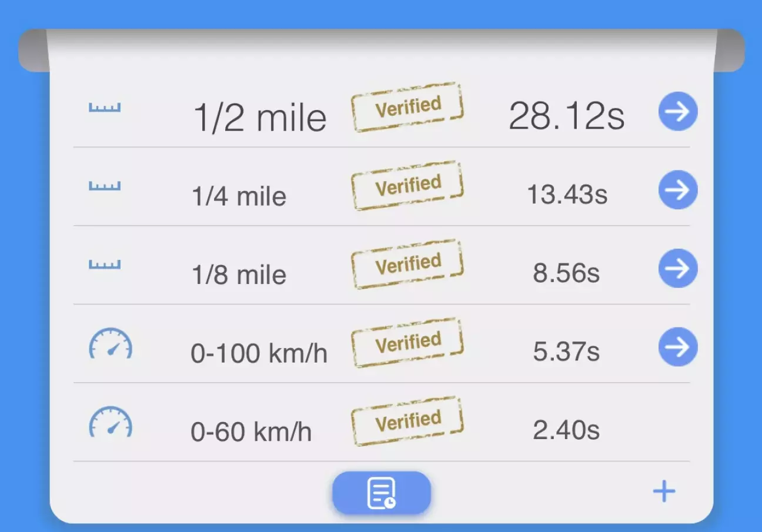
Task: Open the 1/4 mile result arrow
Action: point(677,190)
